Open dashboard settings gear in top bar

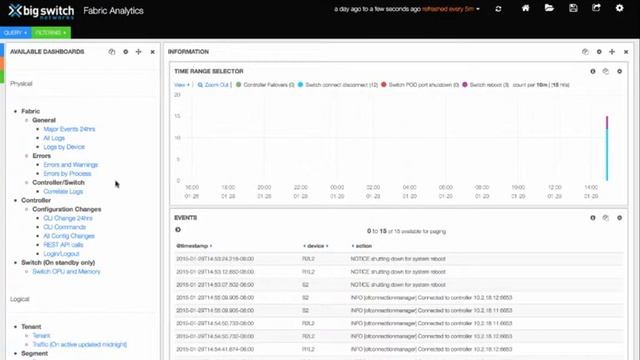(620, 8)
